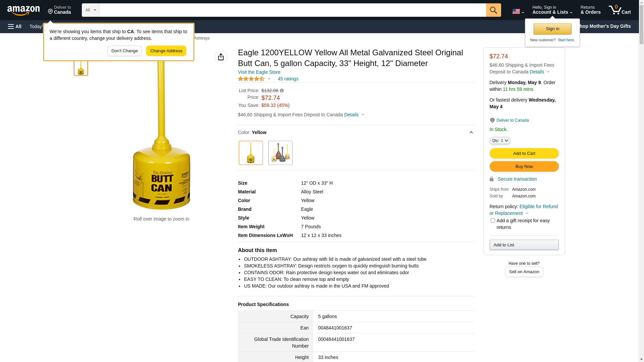Open Account & Lists menu

(x=552, y=10)
